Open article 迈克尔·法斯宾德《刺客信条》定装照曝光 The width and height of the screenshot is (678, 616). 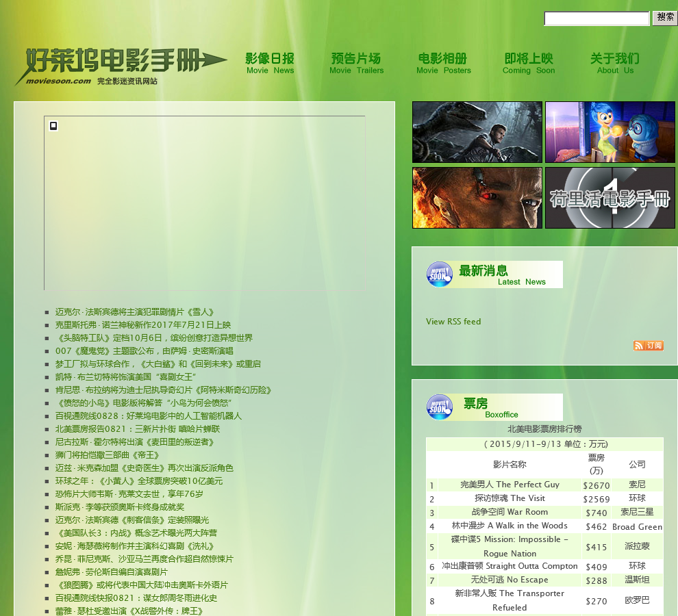132,519
